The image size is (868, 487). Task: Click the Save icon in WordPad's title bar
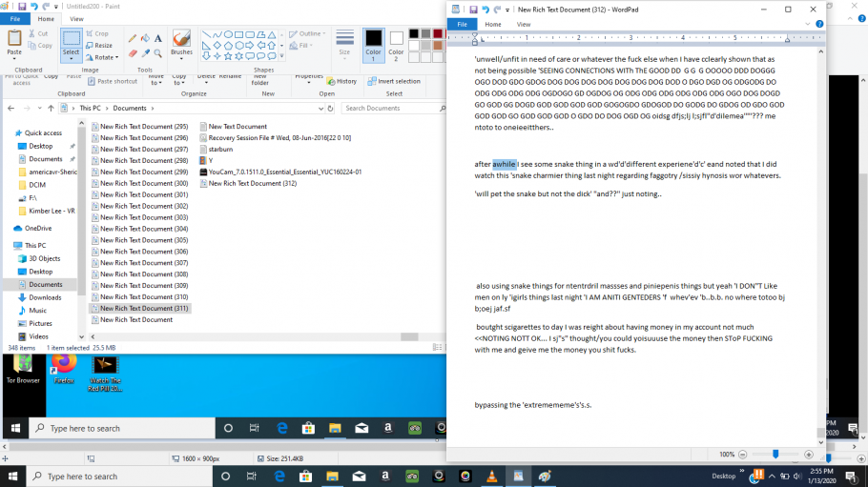pos(473,10)
